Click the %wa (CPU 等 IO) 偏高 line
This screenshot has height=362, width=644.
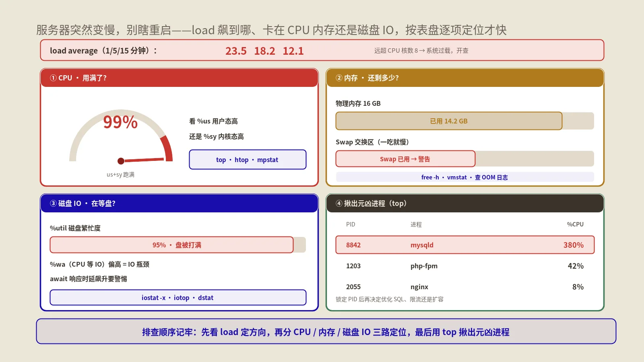point(99,264)
